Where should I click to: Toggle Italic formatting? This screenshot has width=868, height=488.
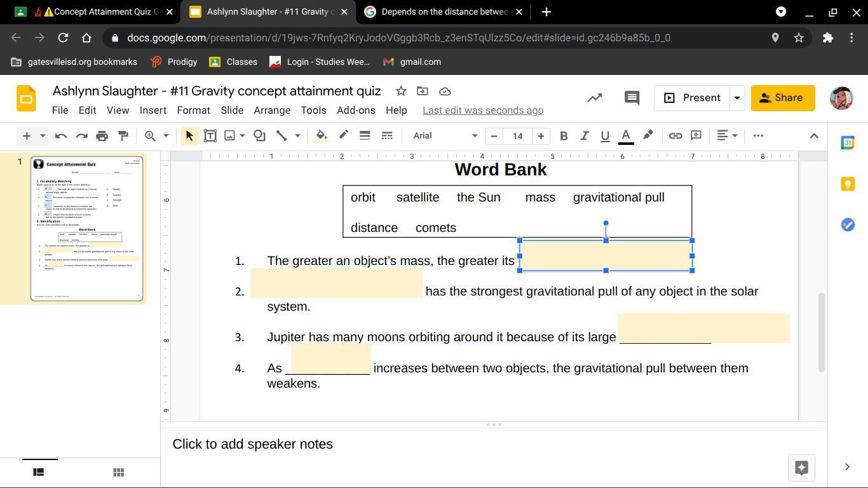[584, 135]
